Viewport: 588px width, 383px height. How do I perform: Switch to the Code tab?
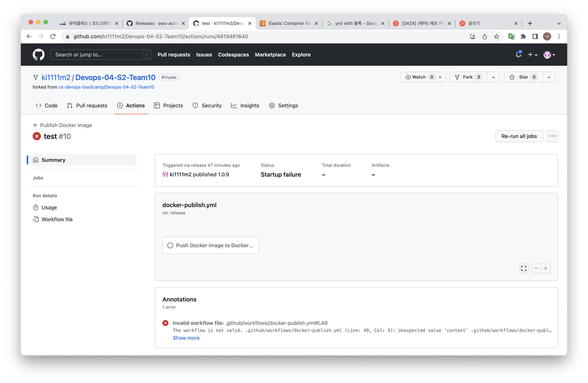click(46, 106)
